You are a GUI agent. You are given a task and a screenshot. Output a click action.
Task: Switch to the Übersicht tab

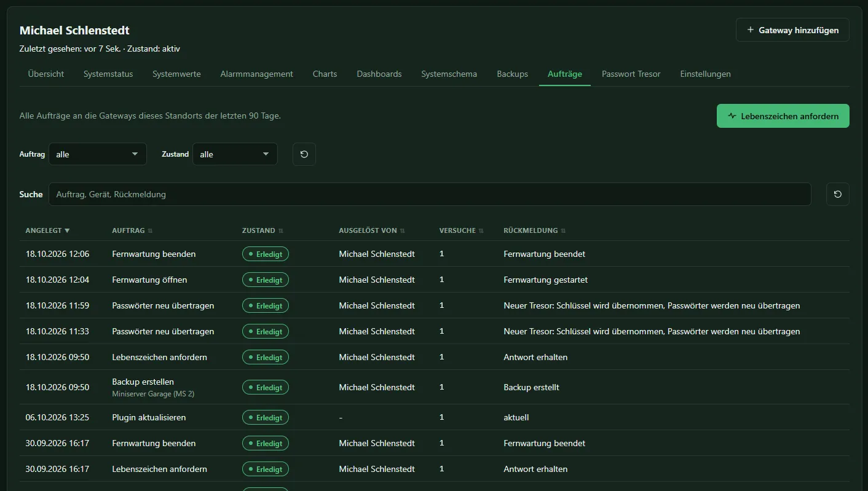click(46, 74)
